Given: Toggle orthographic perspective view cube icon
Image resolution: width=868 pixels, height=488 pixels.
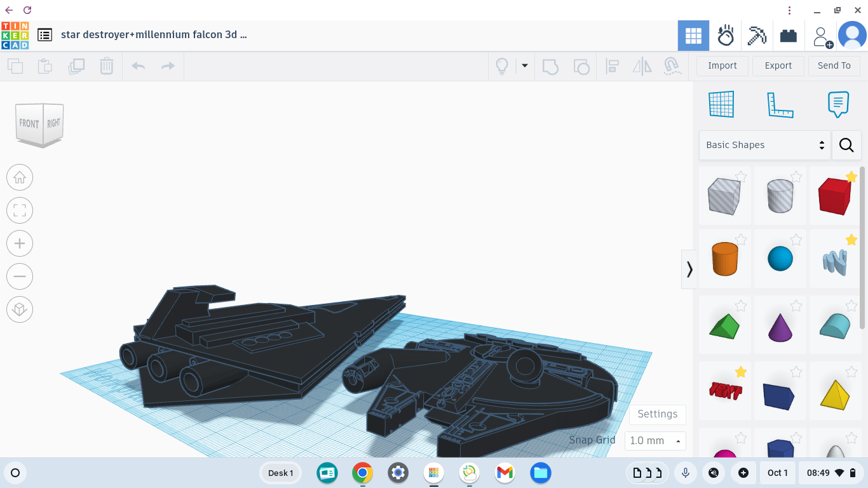Looking at the screenshot, I should (x=20, y=309).
